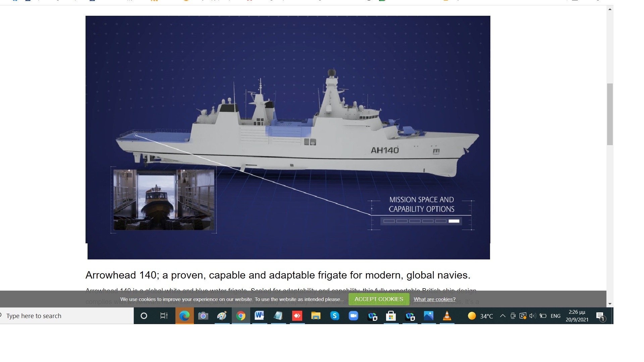Open the ENG language selector
The image size is (644, 362).
tap(555, 316)
